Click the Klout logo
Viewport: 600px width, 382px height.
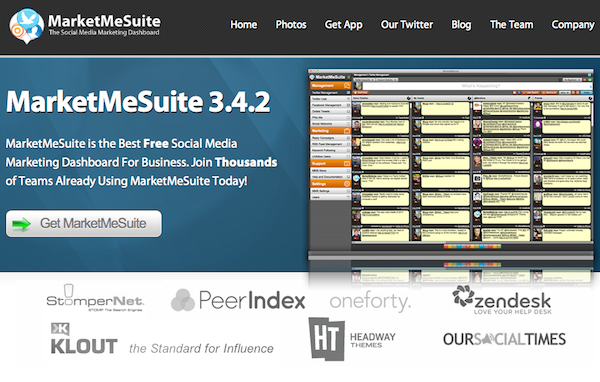84,339
